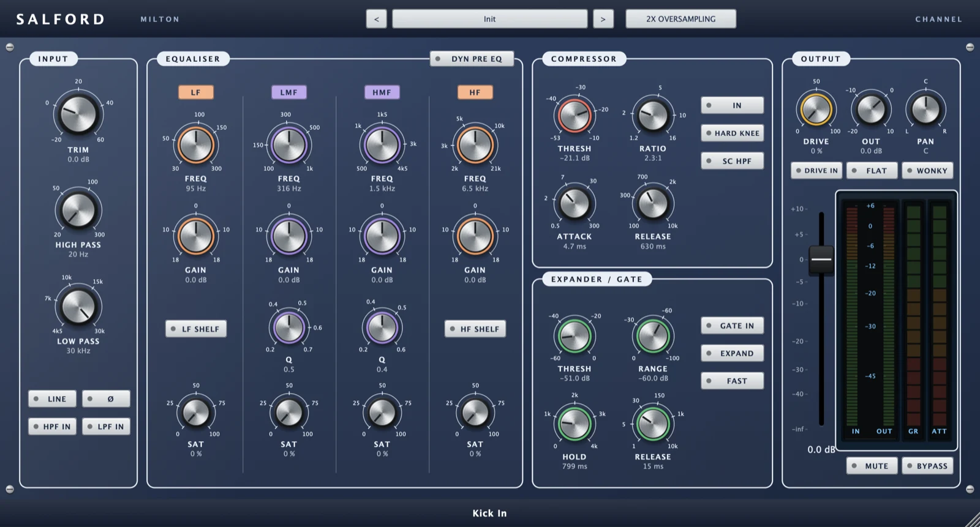Click the gate HOLD knob
The height and width of the screenshot is (527, 980).
click(574, 424)
